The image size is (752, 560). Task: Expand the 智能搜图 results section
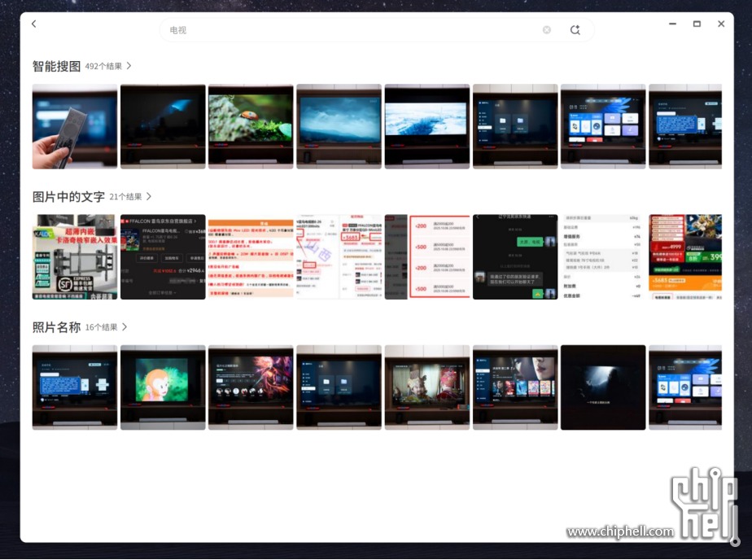coord(129,66)
